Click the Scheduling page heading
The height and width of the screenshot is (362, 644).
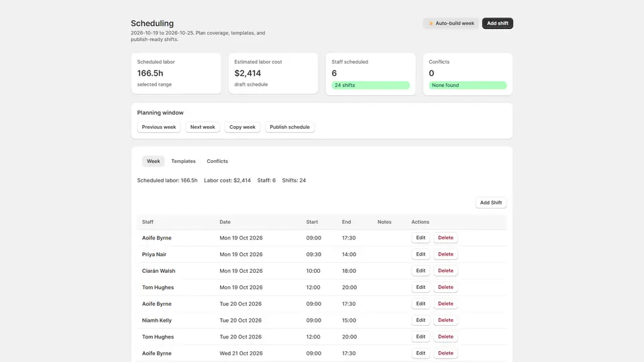pyautogui.click(x=152, y=23)
